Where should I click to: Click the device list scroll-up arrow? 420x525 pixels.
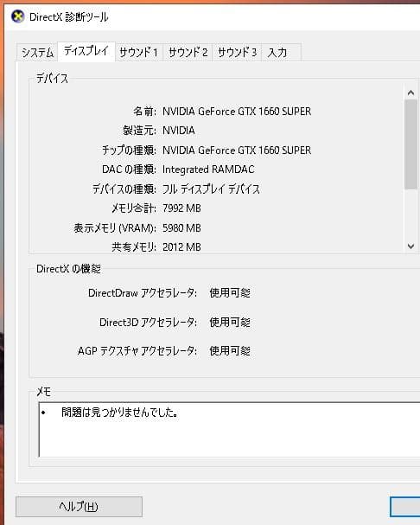pyautogui.click(x=411, y=93)
